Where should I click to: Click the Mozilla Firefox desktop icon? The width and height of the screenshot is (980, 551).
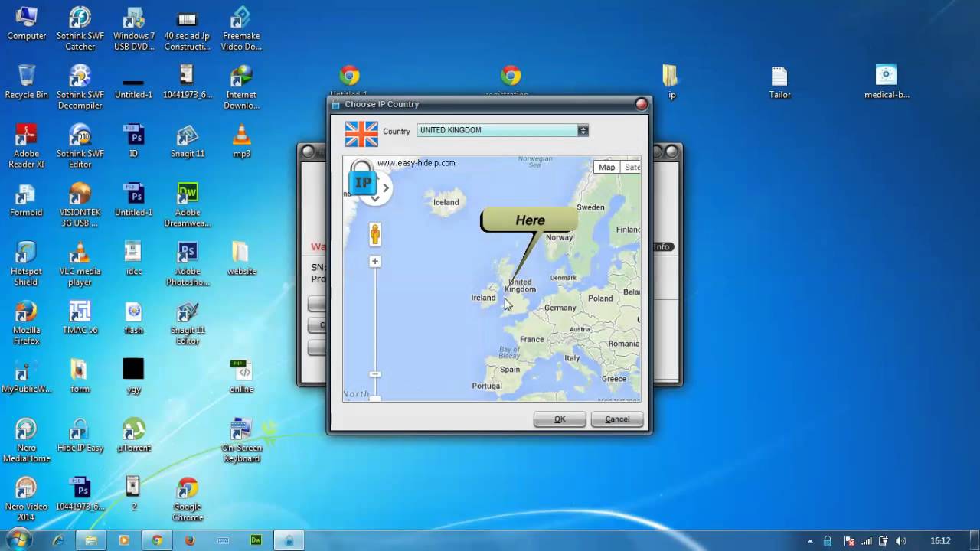tap(27, 323)
